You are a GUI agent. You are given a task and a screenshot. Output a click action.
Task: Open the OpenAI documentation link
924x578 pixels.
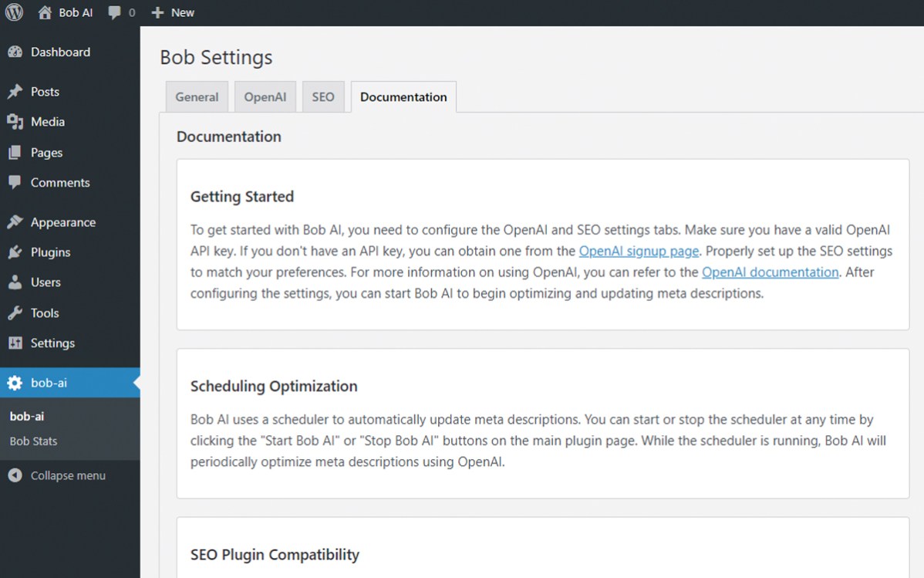click(770, 272)
